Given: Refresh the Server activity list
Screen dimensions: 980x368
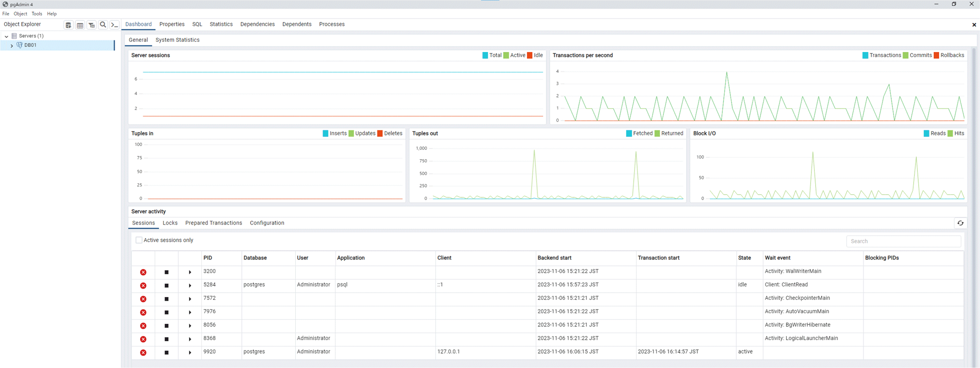Looking at the screenshot, I should pyautogui.click(x=960, y=223).
